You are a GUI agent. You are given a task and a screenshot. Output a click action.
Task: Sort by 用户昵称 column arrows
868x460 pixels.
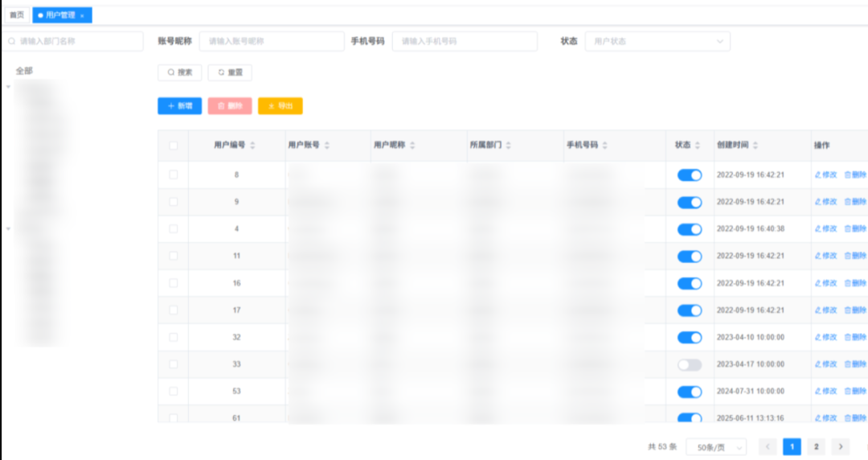point(412,146)
